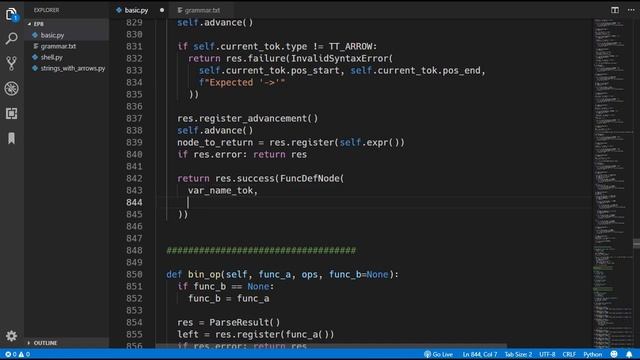
Task: Open the Debug view icon
Action: coord(11,89)
